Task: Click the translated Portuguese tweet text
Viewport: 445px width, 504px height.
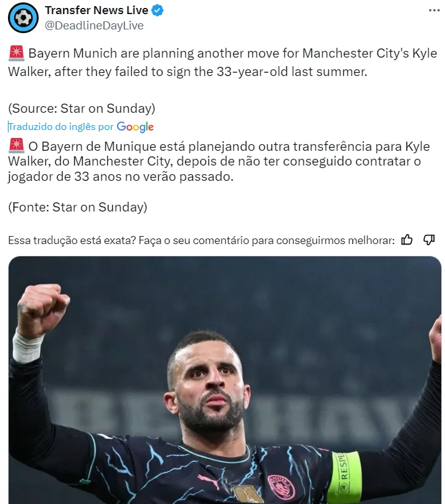Action: click(x=219, y=161)
